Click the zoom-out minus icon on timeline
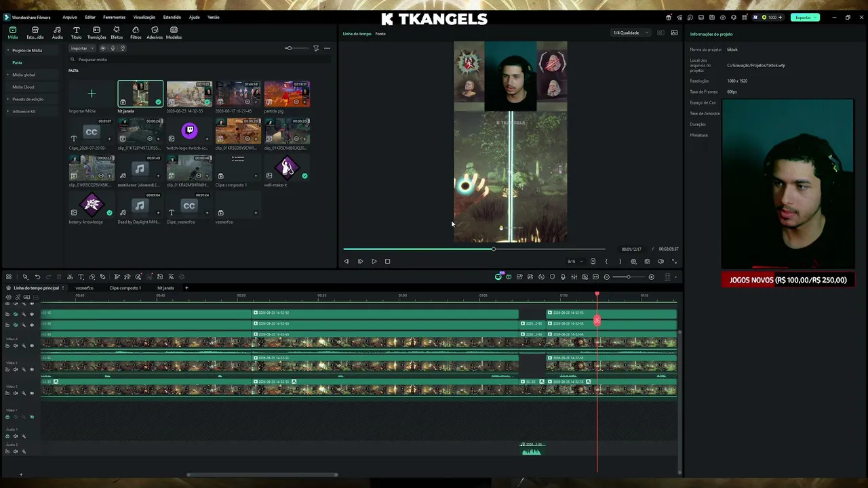Image resolution: width=868 pixels, height=488 pixels. [606, 277]
